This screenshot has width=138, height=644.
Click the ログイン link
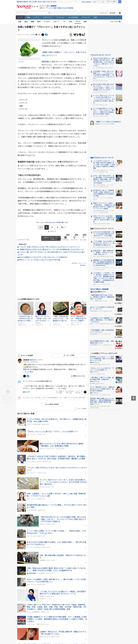coord(42,8)
